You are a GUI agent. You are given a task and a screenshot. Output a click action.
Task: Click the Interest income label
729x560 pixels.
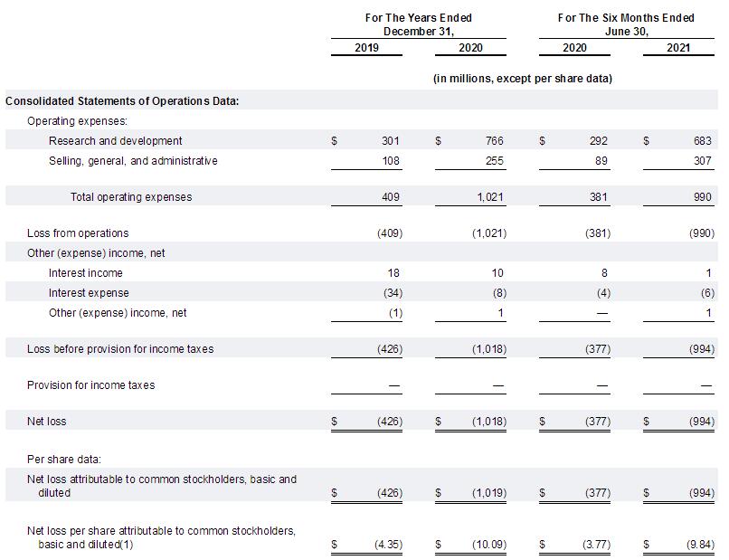86,273
